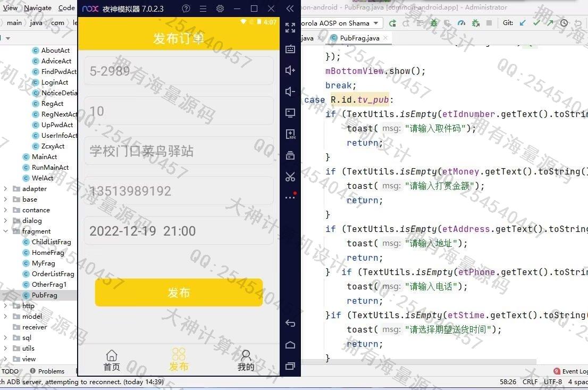Tap 发布 bottom navigation tab
588x390 pixels.
pos(179,360)
